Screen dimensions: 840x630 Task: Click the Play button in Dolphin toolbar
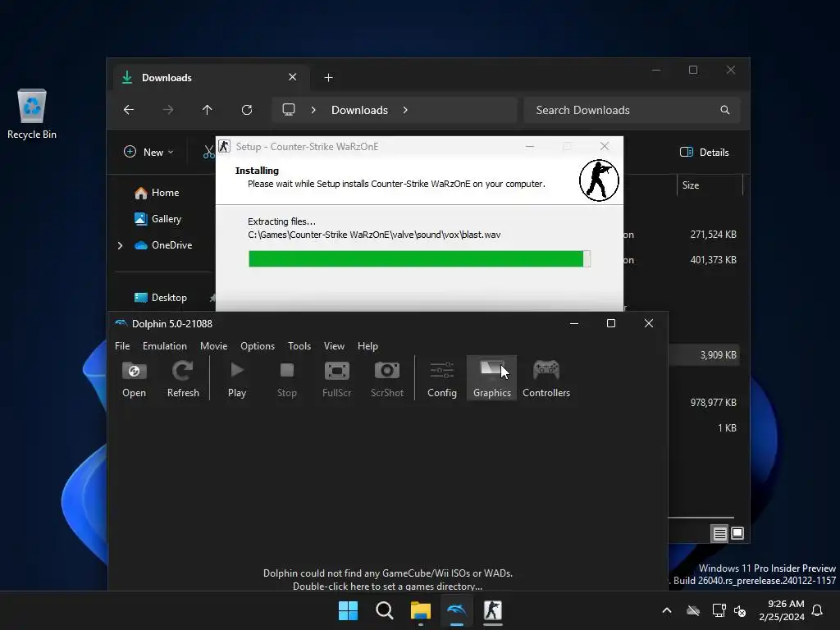237,379
